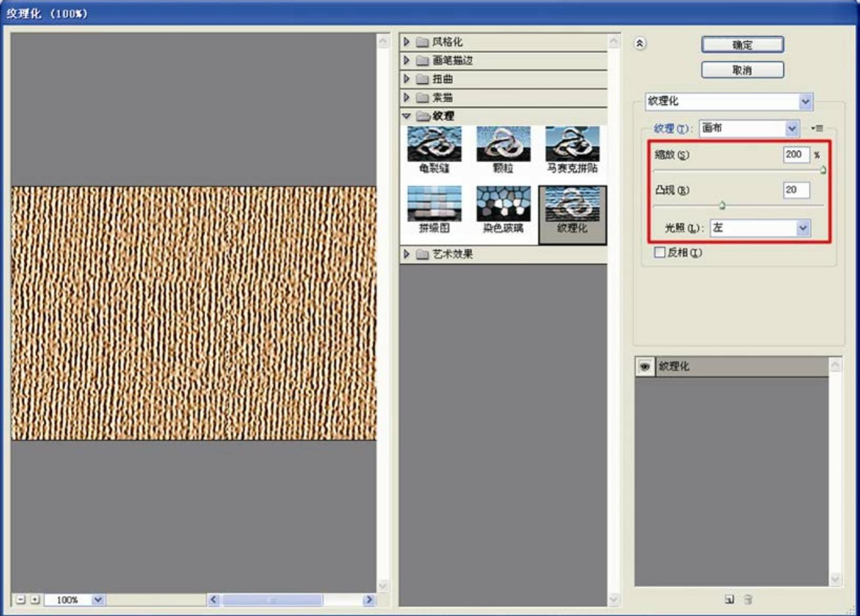Select the 颗粒 grain filter thumbnail
860x616 pixels.
(503, 149)
